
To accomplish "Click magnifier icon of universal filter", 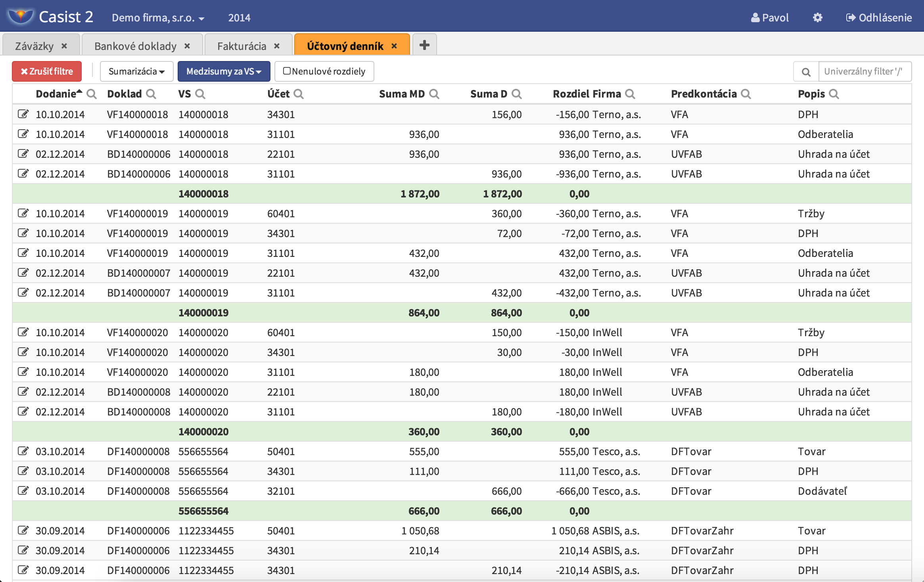I will [806, 72].
